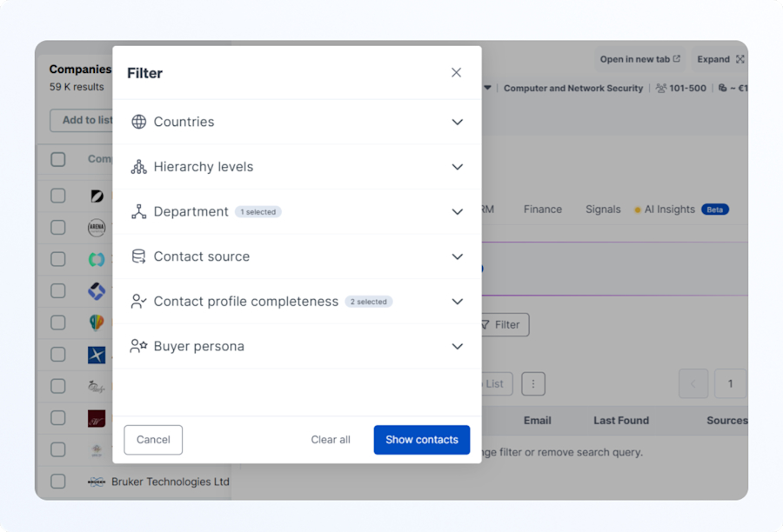Click the page number 1 field
The height and width of the screenshot is (532, 783).
730,383
